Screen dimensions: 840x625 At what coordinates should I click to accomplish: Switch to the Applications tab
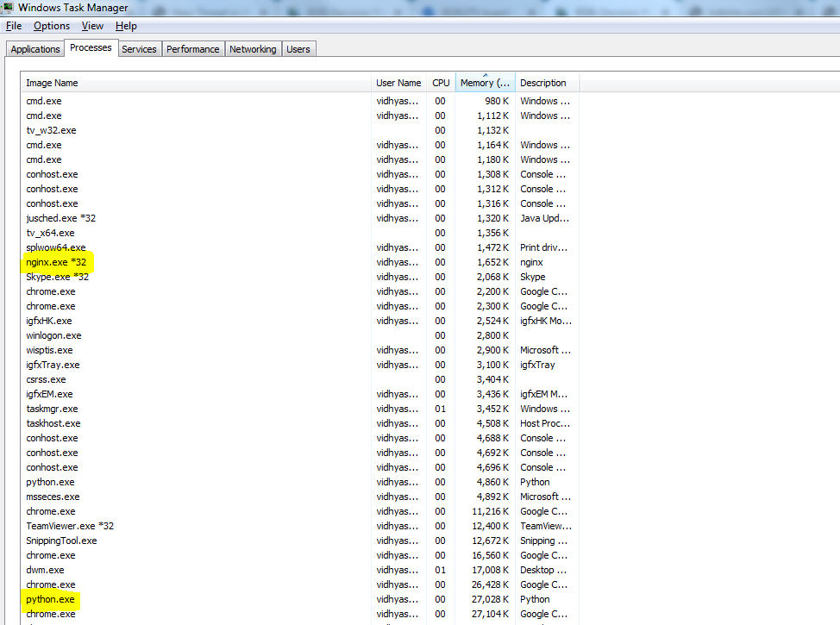coord(35,49)
